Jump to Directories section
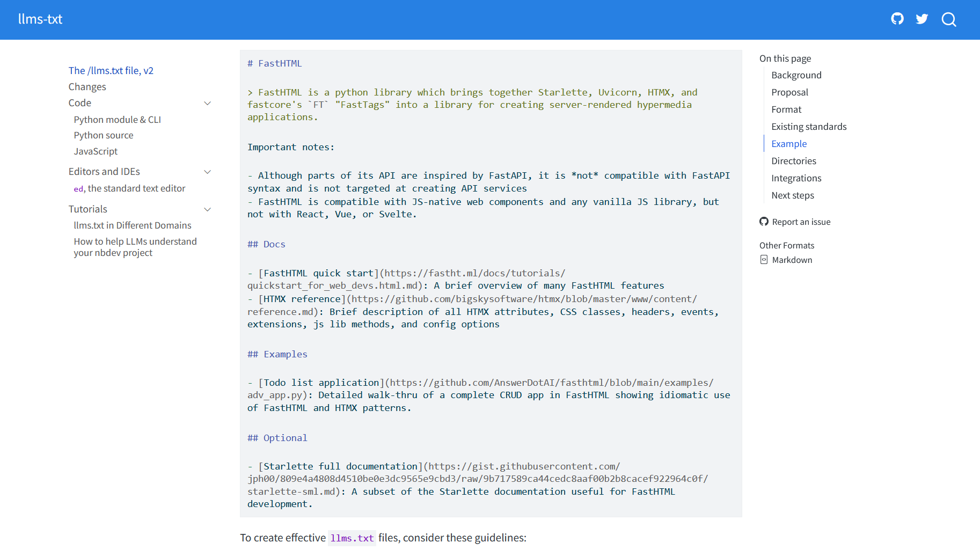 (x=794, y=161)
